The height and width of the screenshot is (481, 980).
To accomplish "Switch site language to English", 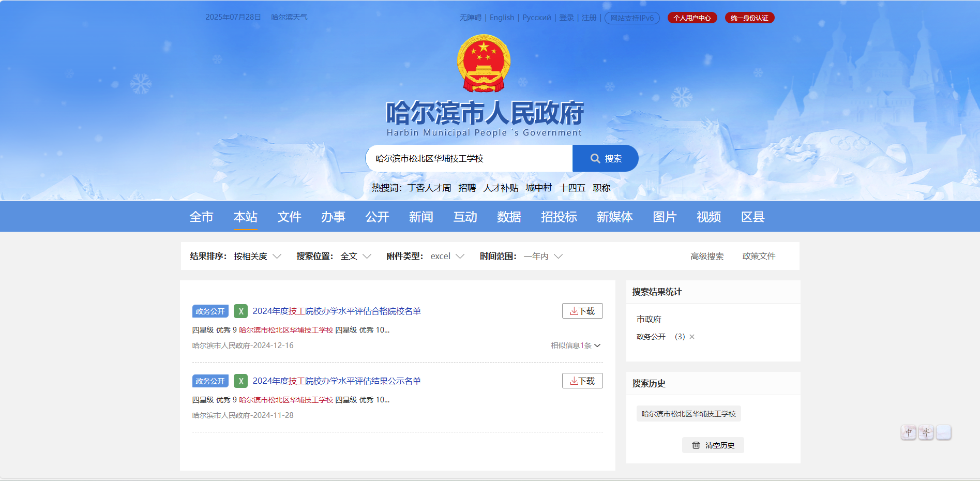I will 502,18.
